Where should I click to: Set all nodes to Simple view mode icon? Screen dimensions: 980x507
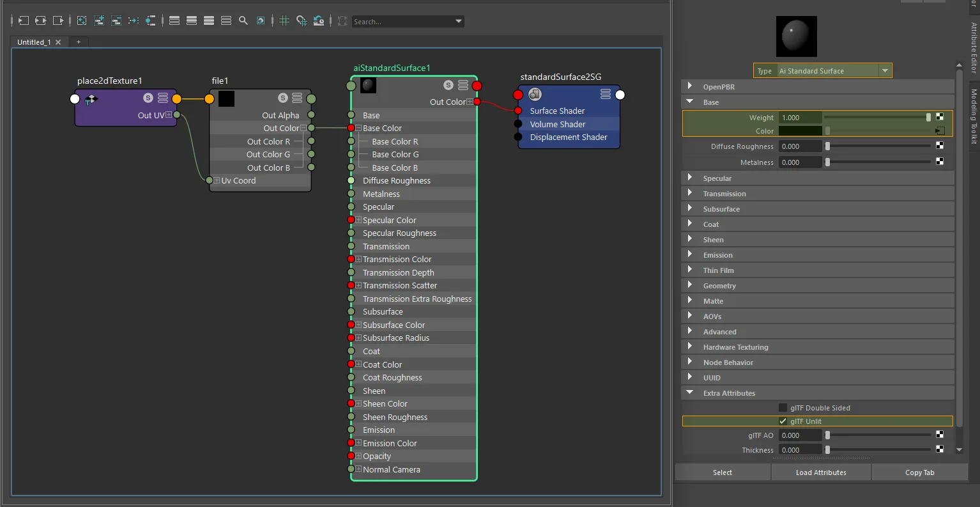[x=174, y=21]
